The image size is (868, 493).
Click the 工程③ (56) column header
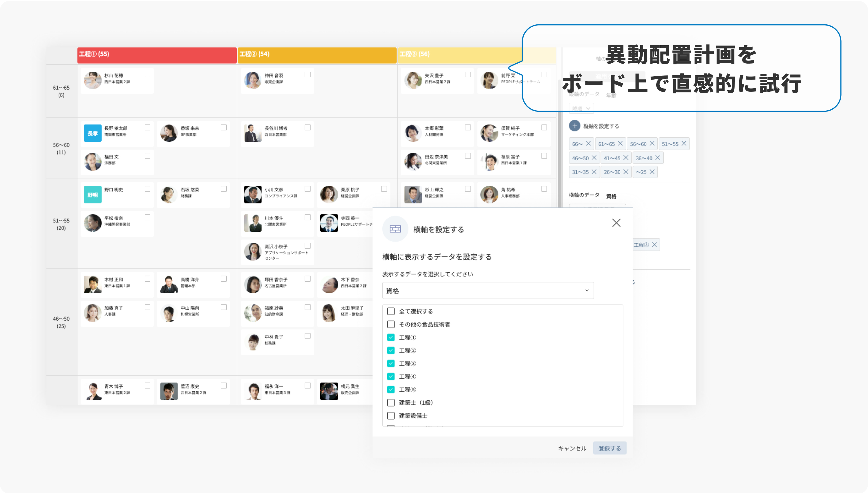click(x=477, y=55)
